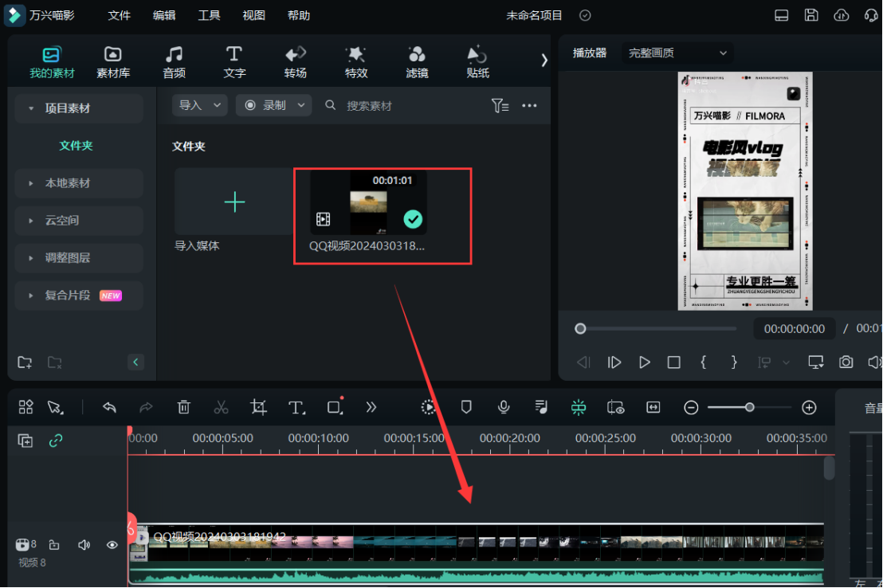Toggle the lock on video track 8
Image resolution: width=883 pixels, height=588 pixels.
[53, 544]
